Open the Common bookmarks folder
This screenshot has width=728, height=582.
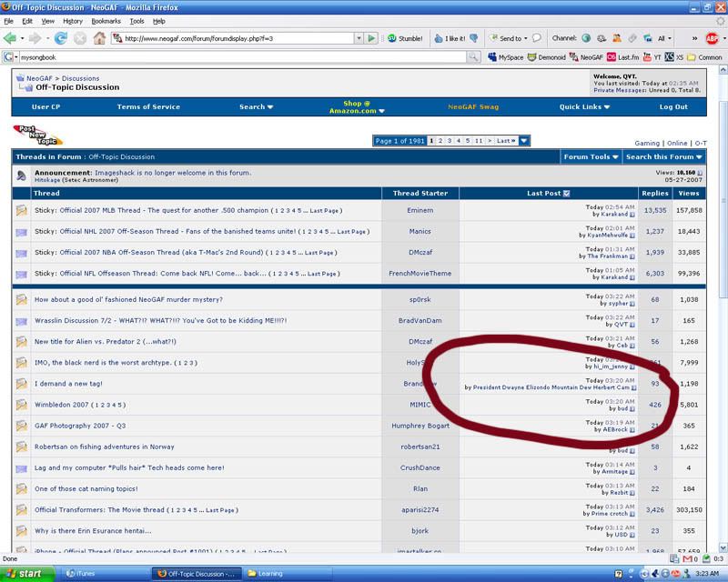pos(704,57)
